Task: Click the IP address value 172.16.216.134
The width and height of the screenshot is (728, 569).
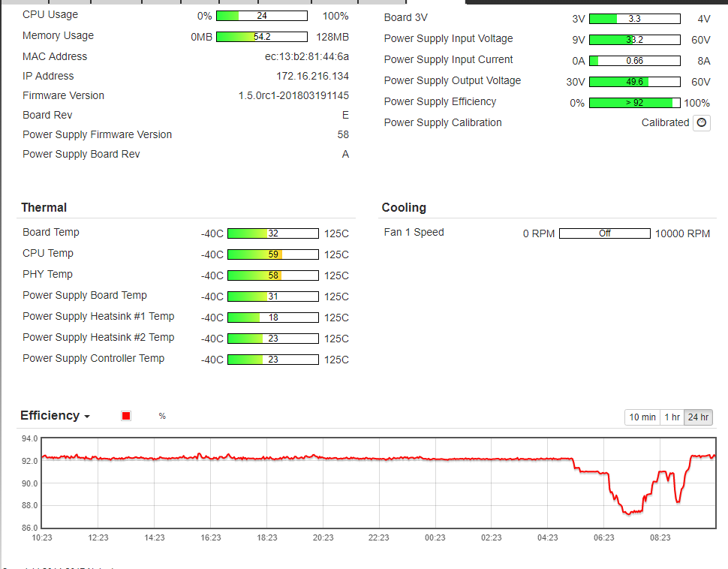Action: tap(312, 76)
